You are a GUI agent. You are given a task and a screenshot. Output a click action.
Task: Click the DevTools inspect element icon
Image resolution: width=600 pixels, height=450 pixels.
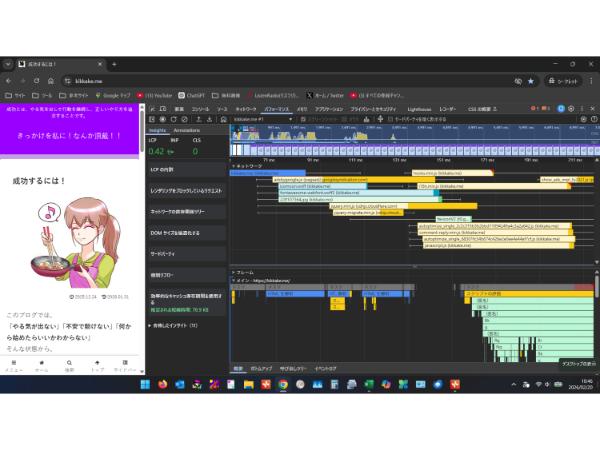pos(153,107)
